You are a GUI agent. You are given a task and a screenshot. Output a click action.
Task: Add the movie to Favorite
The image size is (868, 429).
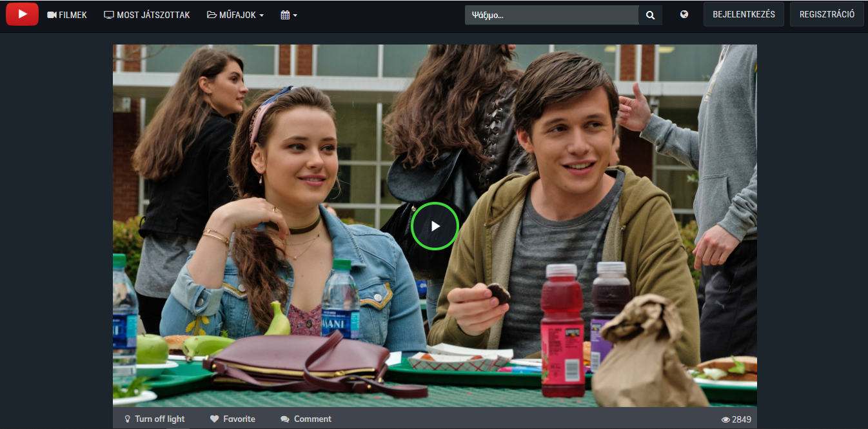(x=233, y=419)
